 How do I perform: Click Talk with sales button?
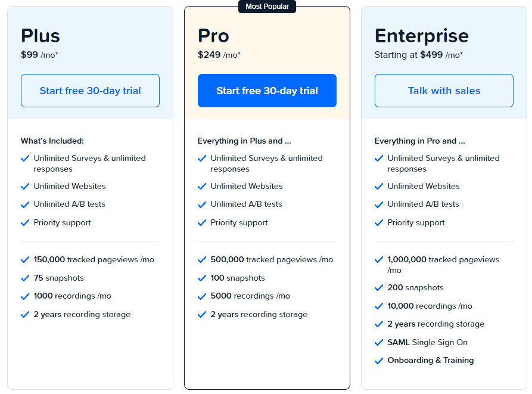point(444,91)
